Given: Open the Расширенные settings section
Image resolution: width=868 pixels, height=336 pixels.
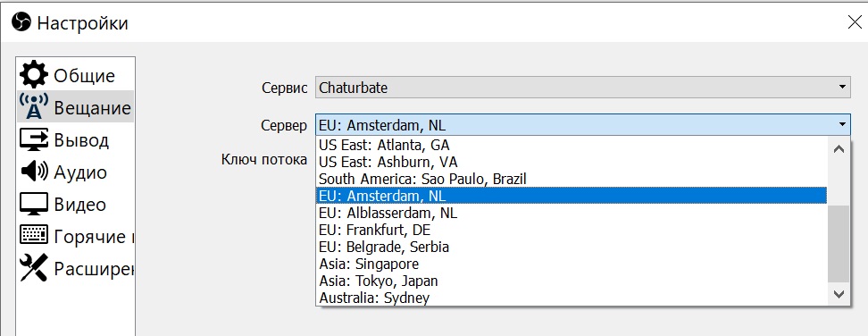Looking at the screenshot, I should coord(76,268).
